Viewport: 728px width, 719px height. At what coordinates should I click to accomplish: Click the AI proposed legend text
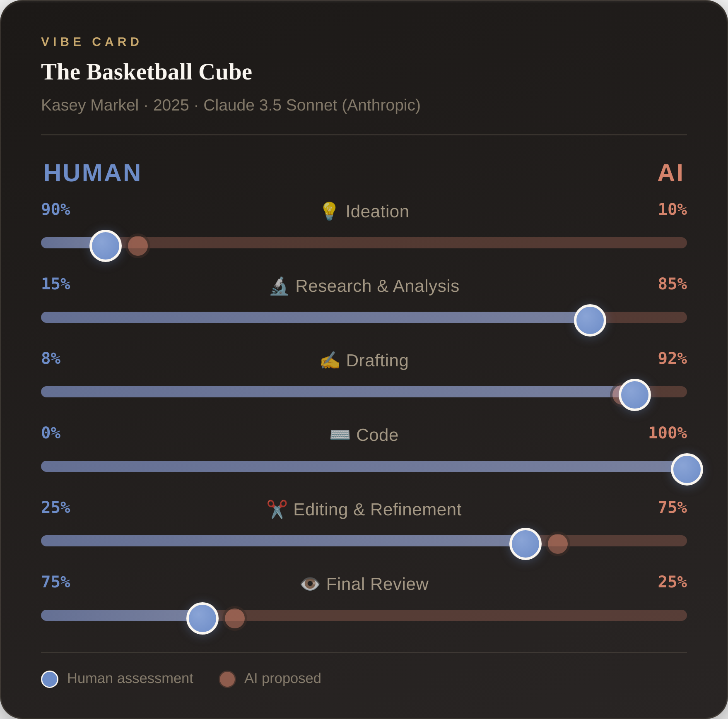283,678
